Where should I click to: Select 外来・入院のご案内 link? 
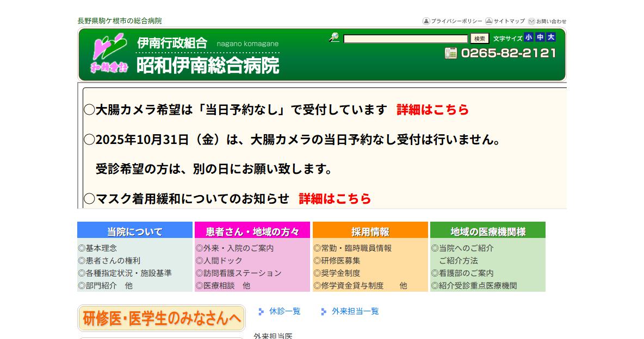[x=234, y=248]
